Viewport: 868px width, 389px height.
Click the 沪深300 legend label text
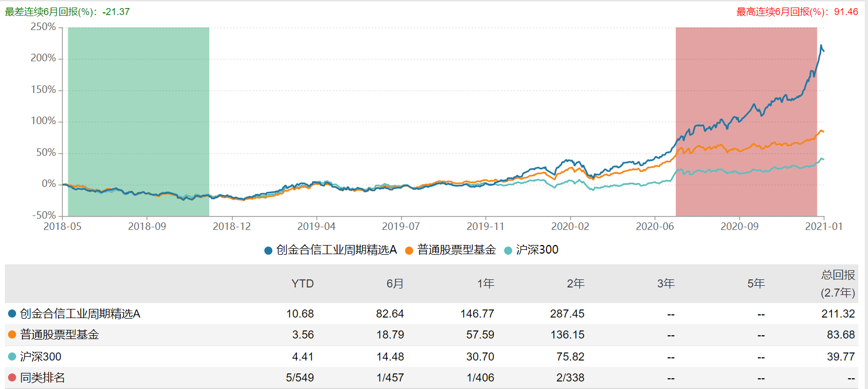click(537, 250)
